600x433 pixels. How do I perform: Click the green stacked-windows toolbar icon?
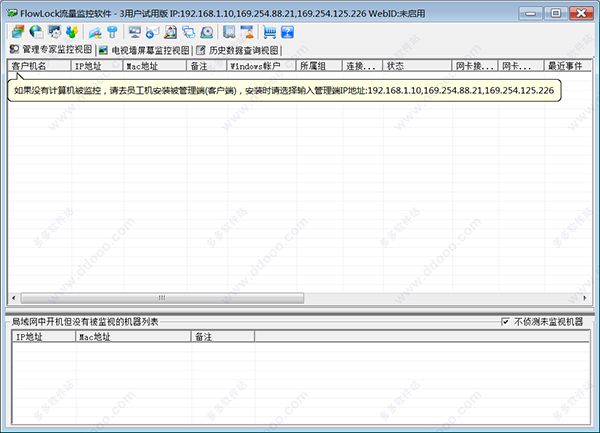[18, 32]
